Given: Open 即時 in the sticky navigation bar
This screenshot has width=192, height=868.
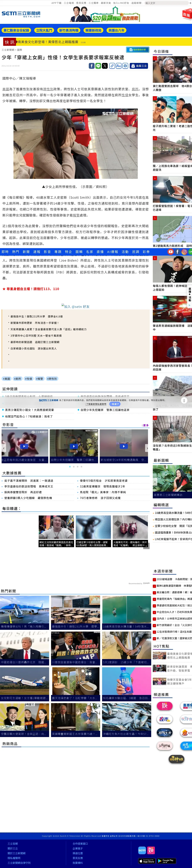Looking at the screenshot, I should coord(5,252).
